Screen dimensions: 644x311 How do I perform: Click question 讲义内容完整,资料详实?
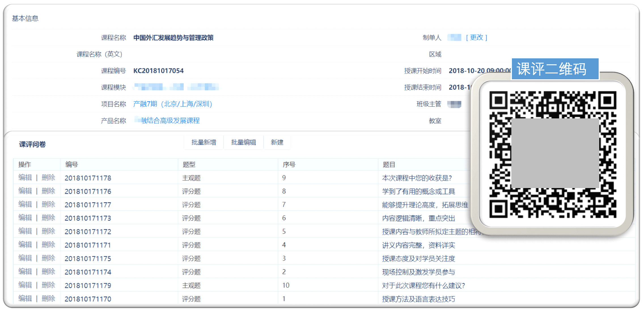point(419,245)
